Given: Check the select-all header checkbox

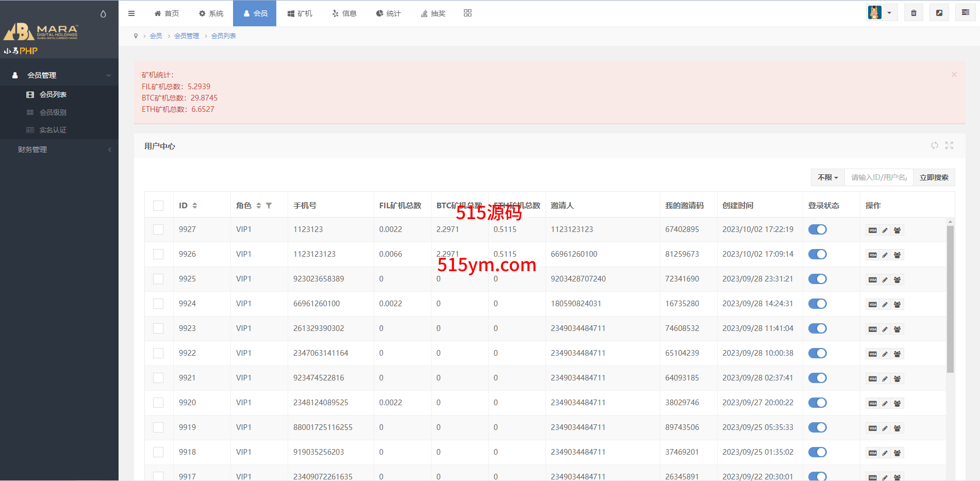Looking at the screenshot, I should click(x=158, y=206).
